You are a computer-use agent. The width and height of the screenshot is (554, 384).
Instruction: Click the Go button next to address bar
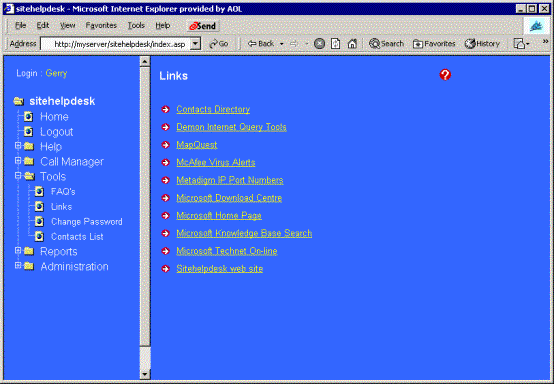click(x=219, y=44)
